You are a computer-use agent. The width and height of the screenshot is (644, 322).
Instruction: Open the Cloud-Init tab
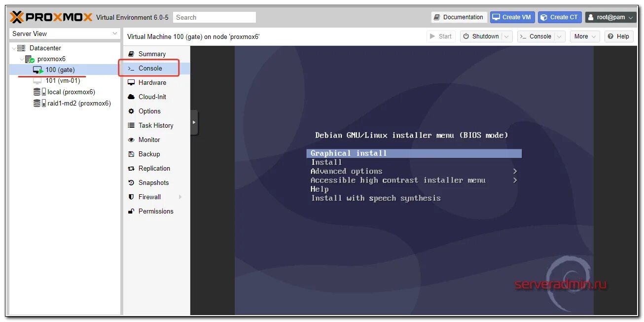pyautogui.click(x=156, y=97)
